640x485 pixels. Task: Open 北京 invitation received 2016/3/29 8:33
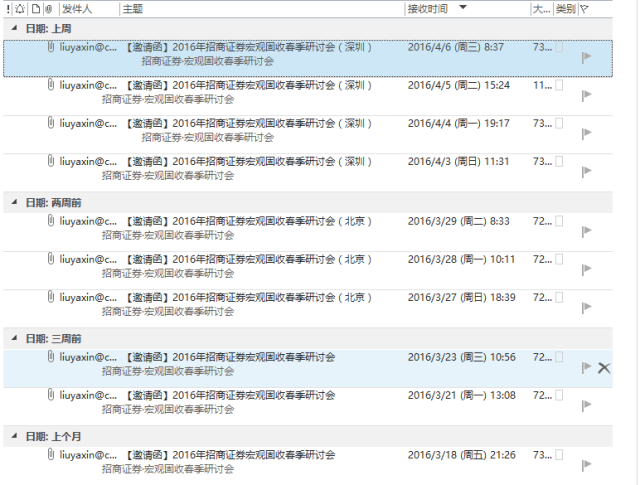[x=308, y=232]
